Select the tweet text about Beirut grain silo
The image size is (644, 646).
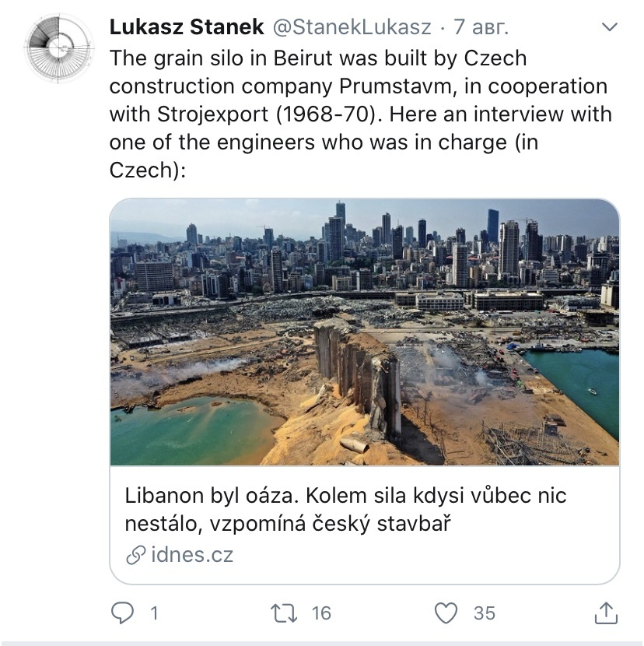361,114
